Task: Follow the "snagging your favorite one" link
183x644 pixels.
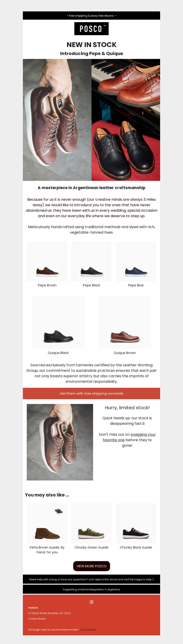Action: point(129,437)
